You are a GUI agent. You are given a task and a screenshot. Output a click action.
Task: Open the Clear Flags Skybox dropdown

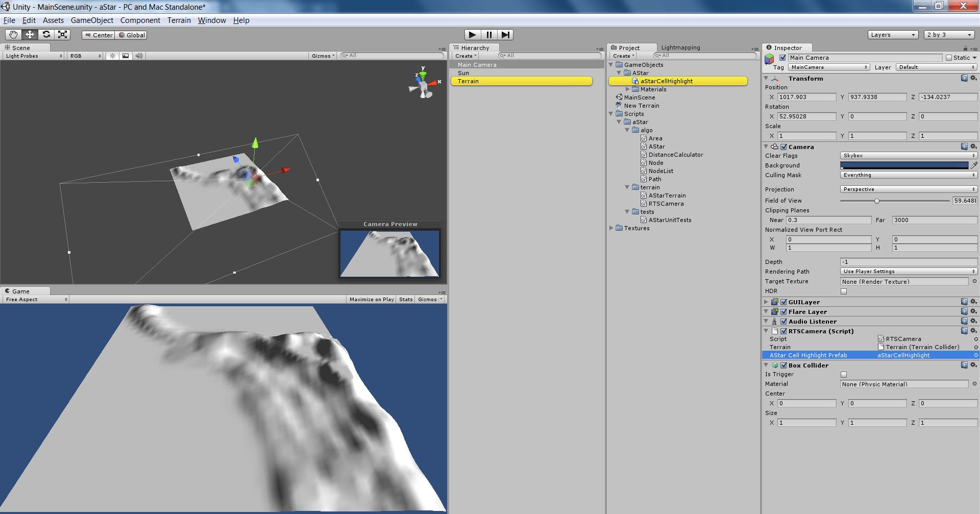[909, 156]
